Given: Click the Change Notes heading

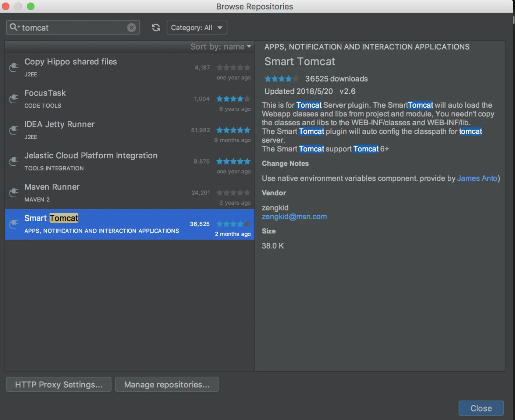Looking at the screenshot, I should (x=285, y=164).
